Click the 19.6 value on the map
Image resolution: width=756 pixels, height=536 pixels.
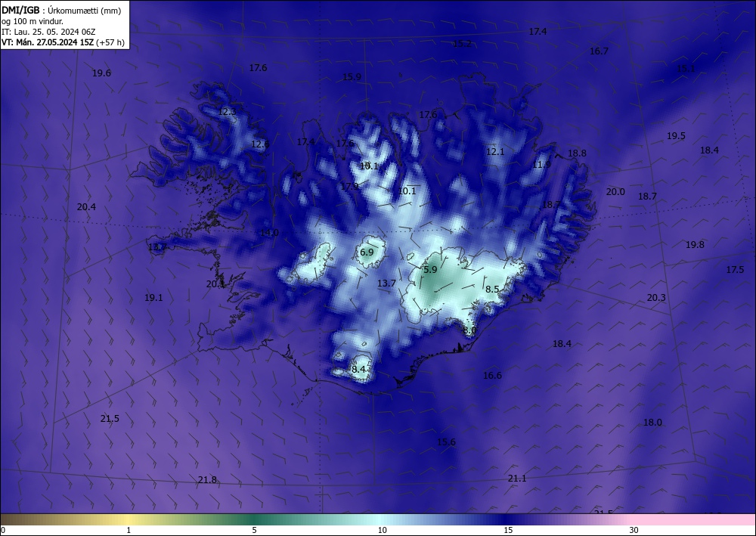click(x=102, y=73)
